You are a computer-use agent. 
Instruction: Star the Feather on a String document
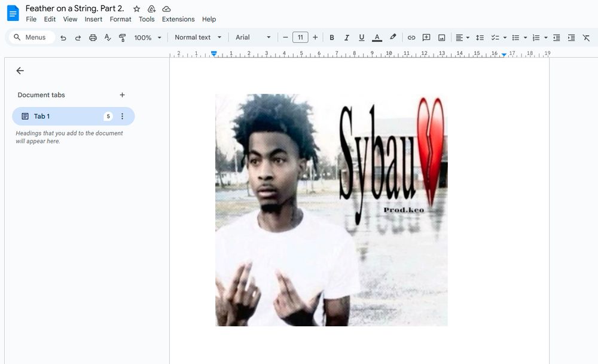tap(136, 8)
